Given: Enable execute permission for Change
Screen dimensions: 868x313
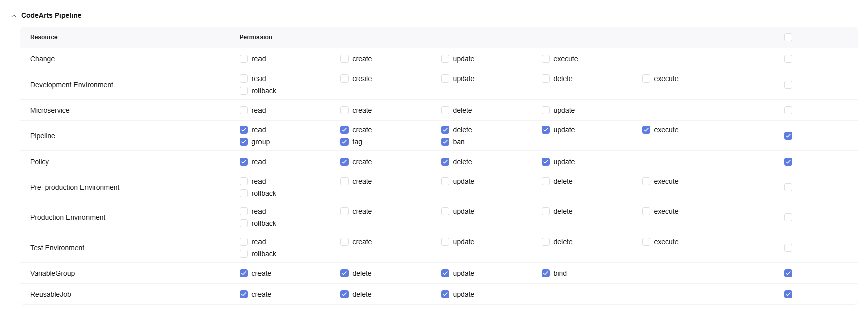Looking at the screenshot, I should (x=546, y=59).
